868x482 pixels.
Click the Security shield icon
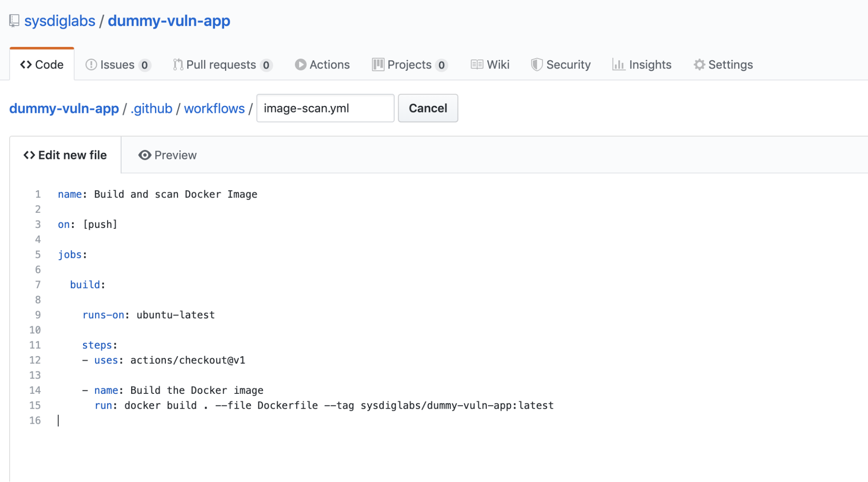click(537, 65)
